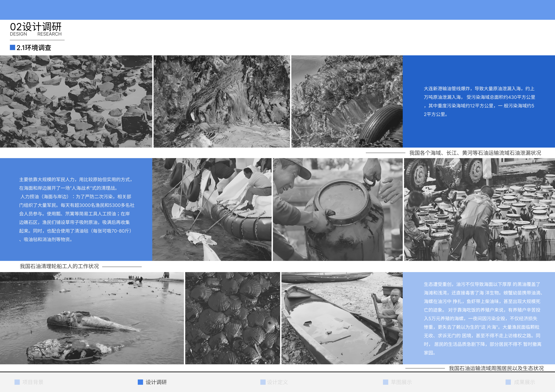Click the dark blue 大连新港 text panel
This screenshot has height=392, width=555.
click(x=479, y=101)
